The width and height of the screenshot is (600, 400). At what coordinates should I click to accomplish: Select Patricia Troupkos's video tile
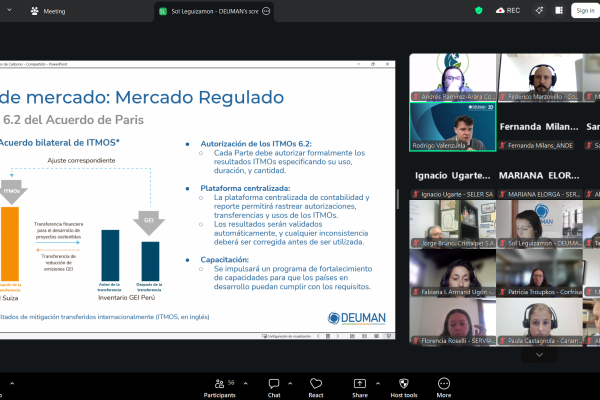(x=540, y=273)
